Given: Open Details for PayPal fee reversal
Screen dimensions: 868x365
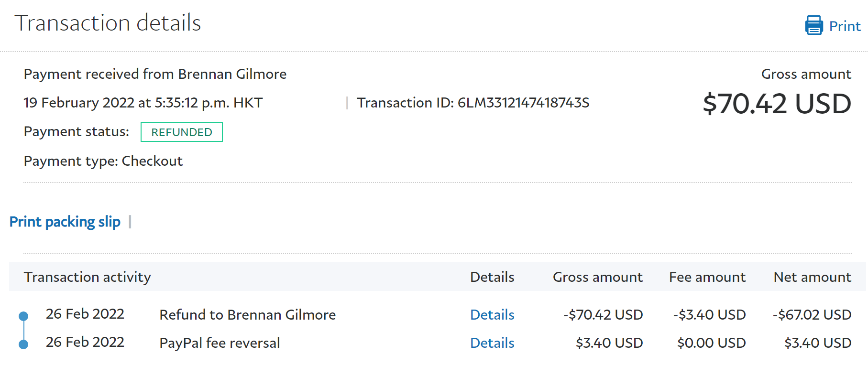Looking at the screenshot, I should click(x=492, y=343).
